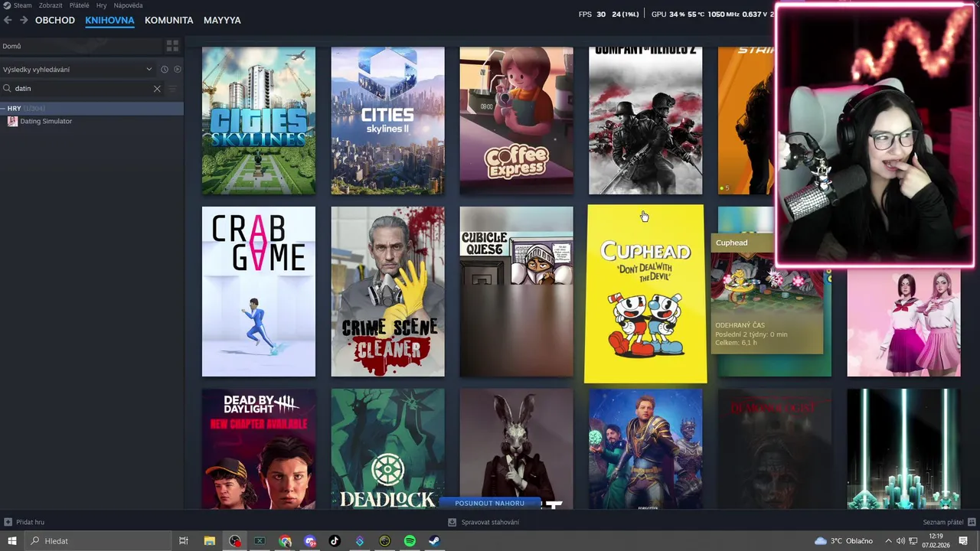The image size is (980, 551).
Task: Open the Zobrazit menu
Action: point(51,5)
